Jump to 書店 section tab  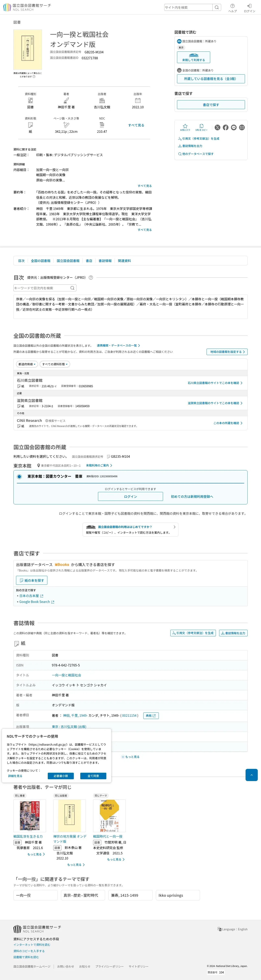[89, 261]
